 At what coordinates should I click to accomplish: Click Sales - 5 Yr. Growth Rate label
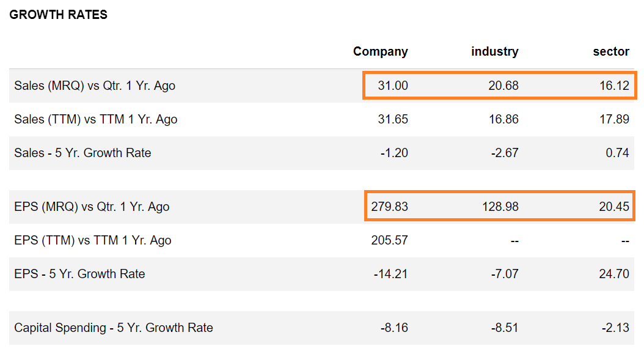[x=82, y=153]
